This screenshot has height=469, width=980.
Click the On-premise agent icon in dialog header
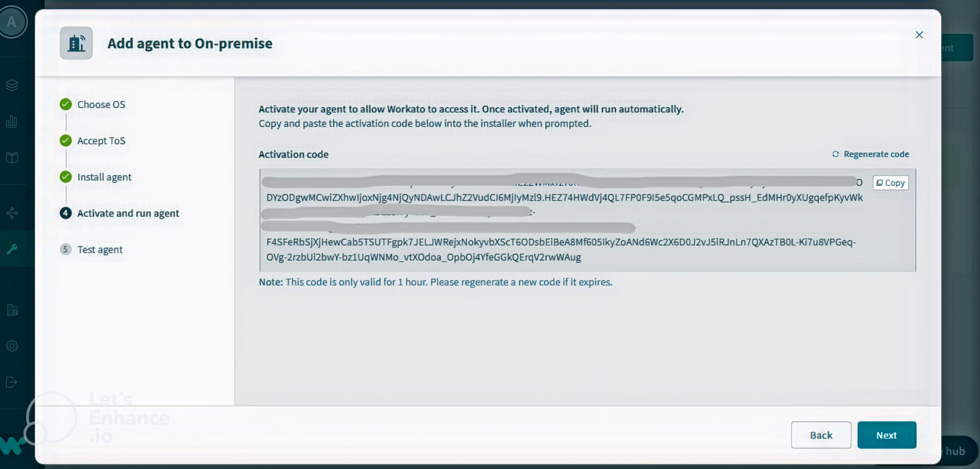pyautogui.click(x=76, y=43)
